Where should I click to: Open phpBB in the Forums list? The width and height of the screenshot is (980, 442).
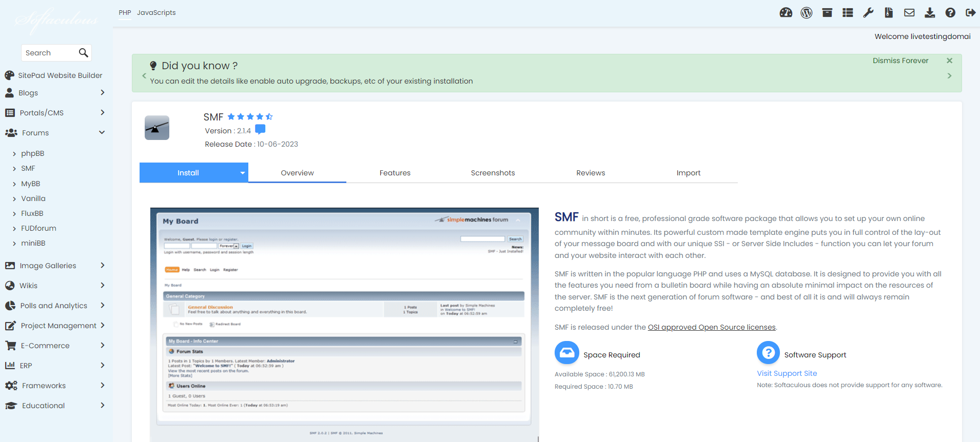pos(33,153)
